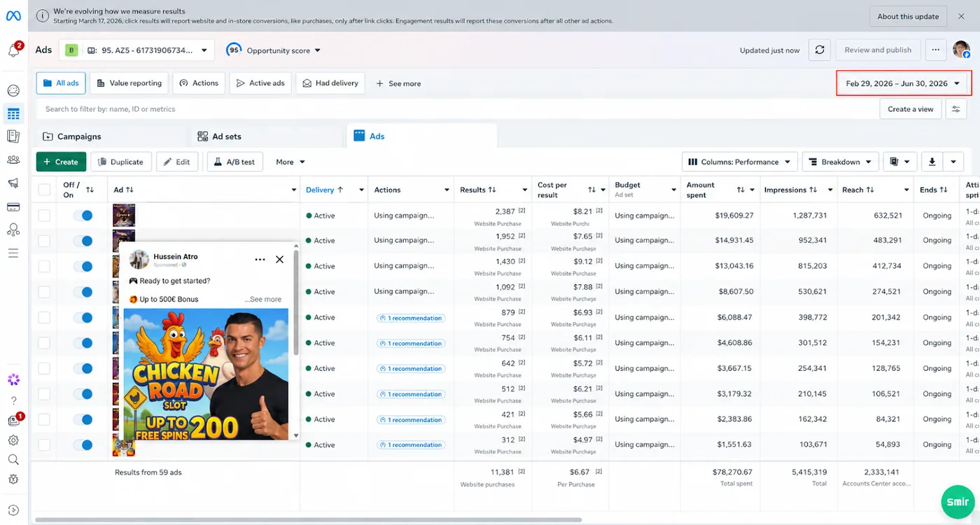Click the horizontal scrollbar under the table
The height and width of the screenshot is (525, 980).
308,519
